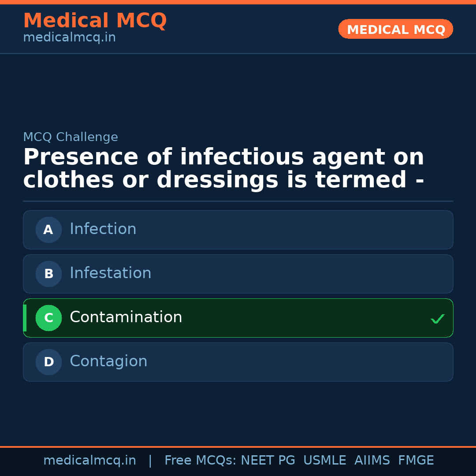This screenshot has width=476, height=476.
Task: Click the Free MCQs text in footer
Action: (200, 461)
